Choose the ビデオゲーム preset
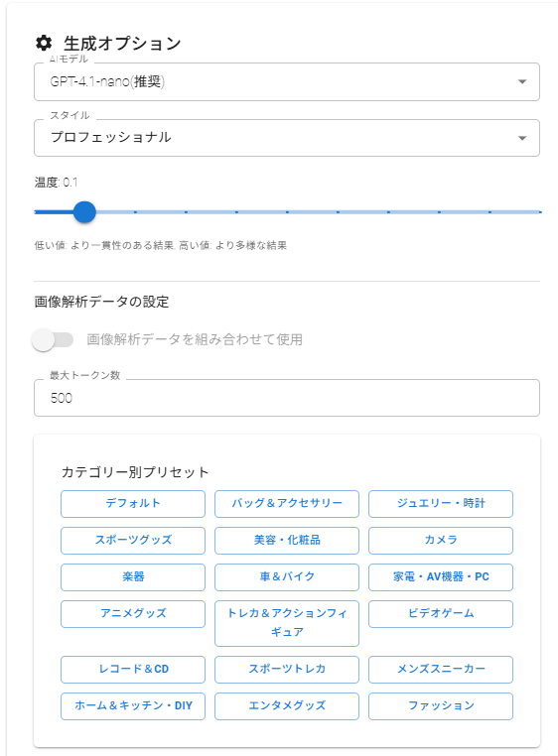 tap(441, 614)
